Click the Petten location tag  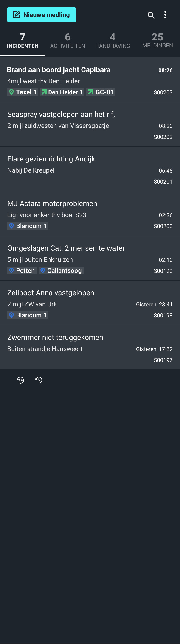22,270
